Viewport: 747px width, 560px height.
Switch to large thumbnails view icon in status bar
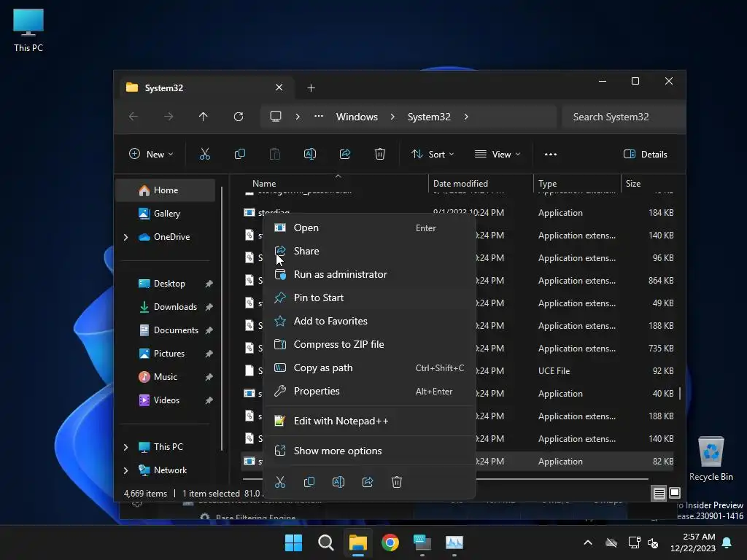pos(675,494)
